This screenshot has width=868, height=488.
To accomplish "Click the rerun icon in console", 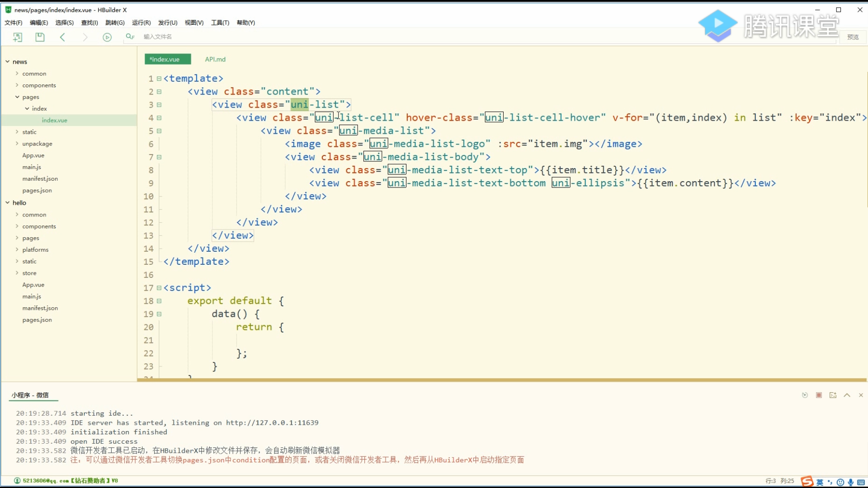I will tap(805, 395).
